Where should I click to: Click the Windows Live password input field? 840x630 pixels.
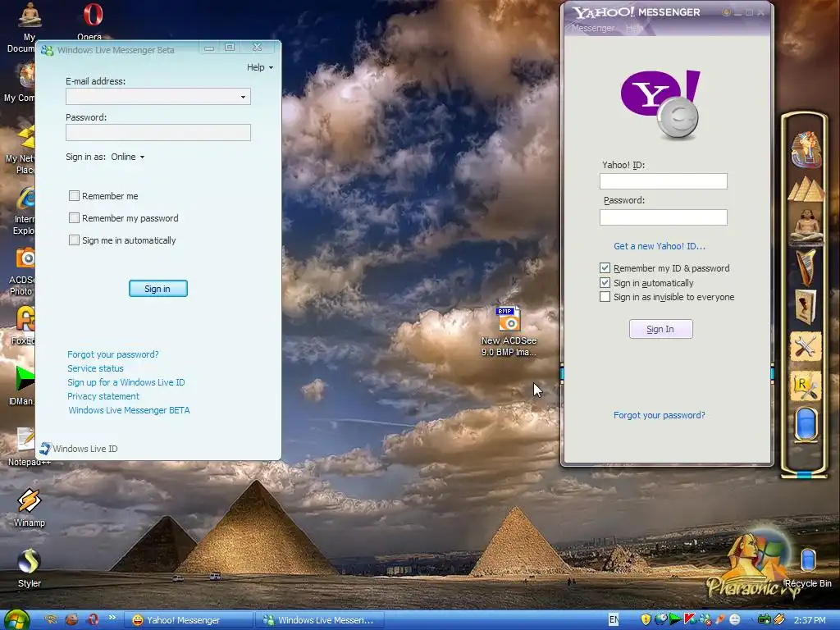[x=158, y=132]
